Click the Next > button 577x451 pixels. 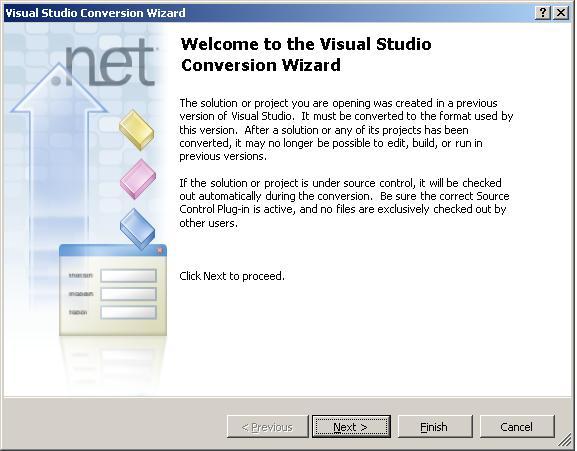coord(351,427)
